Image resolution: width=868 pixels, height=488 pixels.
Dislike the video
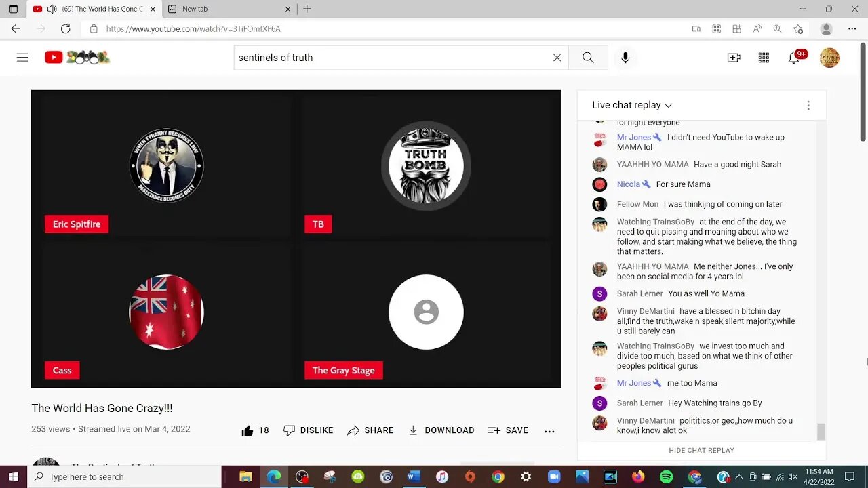tap(309, 430)
